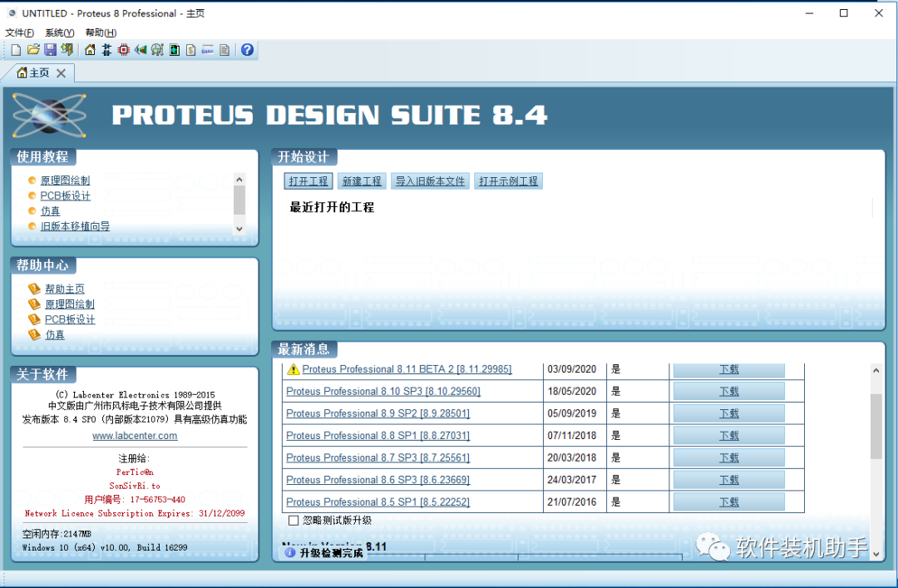The width and height of the screenshot is (898, 588).
Task: Open Project Notes page icon
Action: click(x=224, y=50)
